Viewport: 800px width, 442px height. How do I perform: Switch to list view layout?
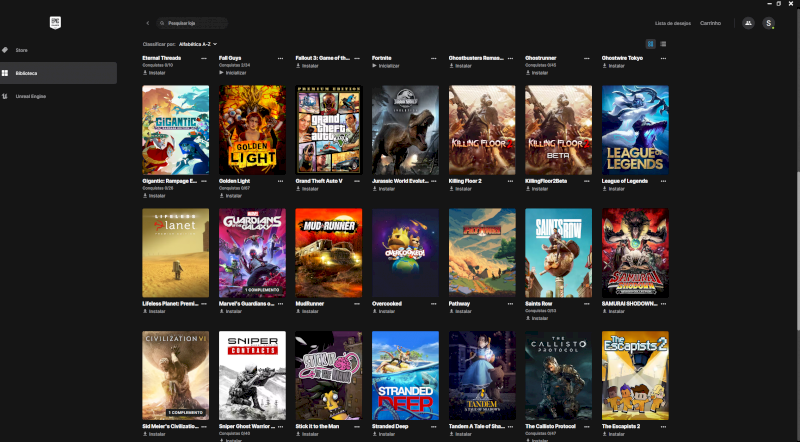click(x=663, y=44)
